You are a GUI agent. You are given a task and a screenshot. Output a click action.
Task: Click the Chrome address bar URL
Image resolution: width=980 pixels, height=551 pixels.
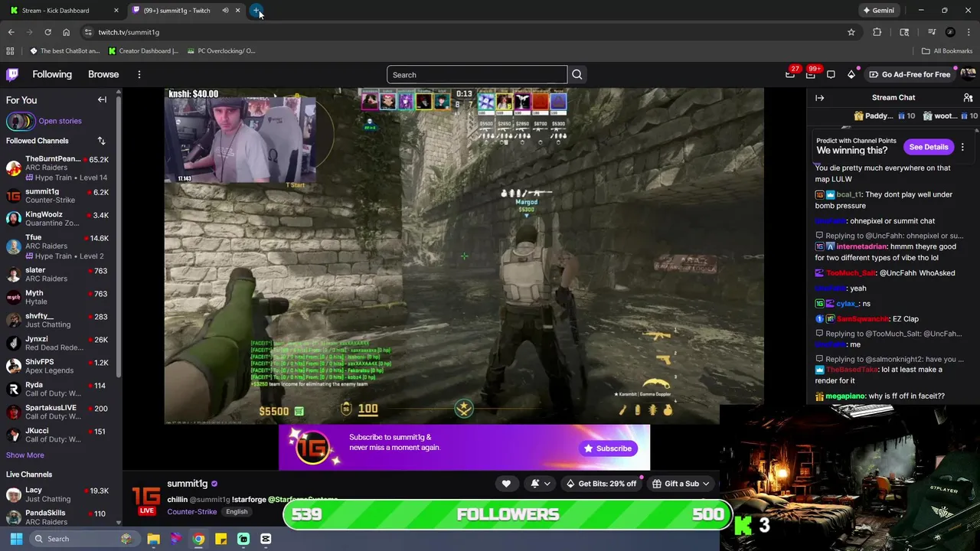(x=129, y=32)
